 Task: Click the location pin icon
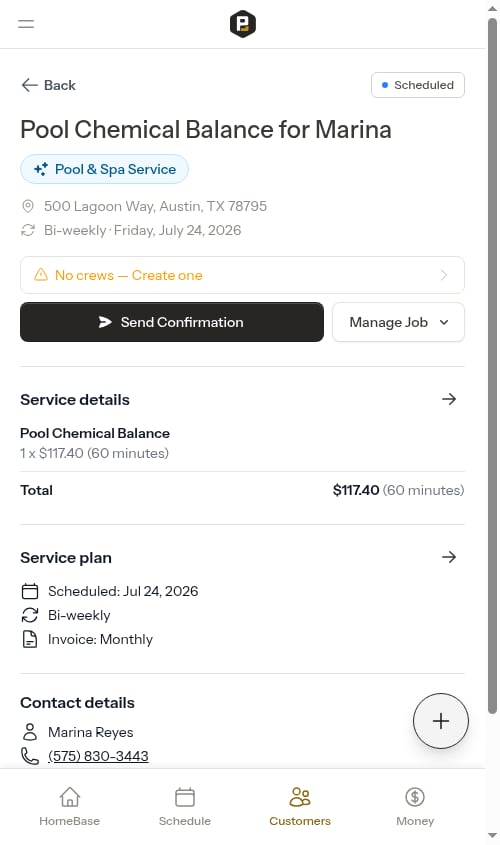pyautogui.click(x=27, y=206)
